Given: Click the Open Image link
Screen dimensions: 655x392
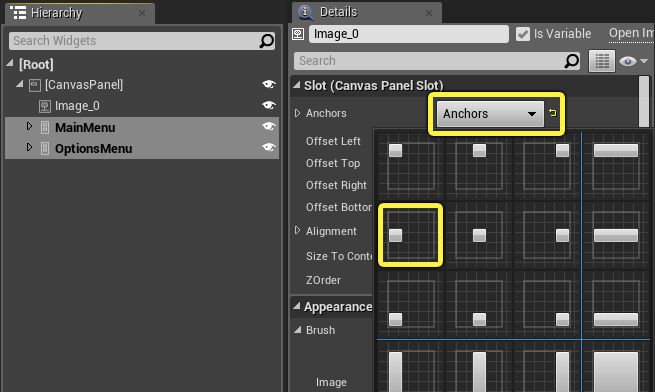Looking at the screenshot, I should point(631,33).
